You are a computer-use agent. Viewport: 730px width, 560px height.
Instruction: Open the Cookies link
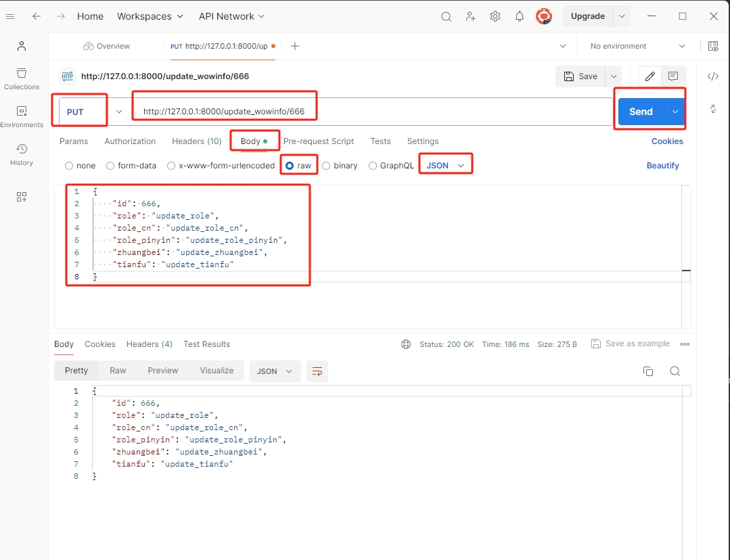pos(667,141)
